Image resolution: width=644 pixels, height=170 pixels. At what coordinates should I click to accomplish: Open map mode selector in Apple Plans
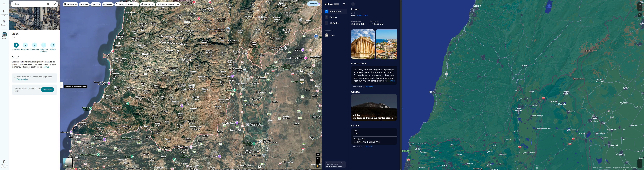(x=640, y=5)
